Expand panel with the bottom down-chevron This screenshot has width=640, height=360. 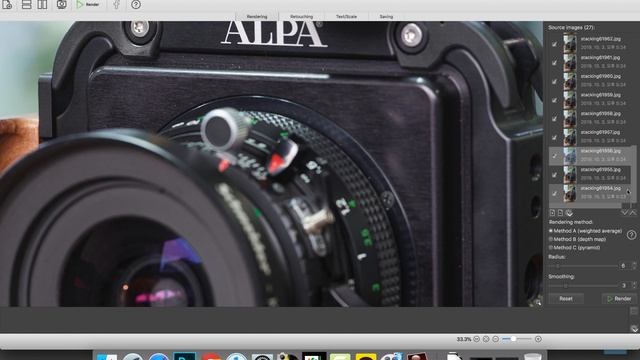634,329
